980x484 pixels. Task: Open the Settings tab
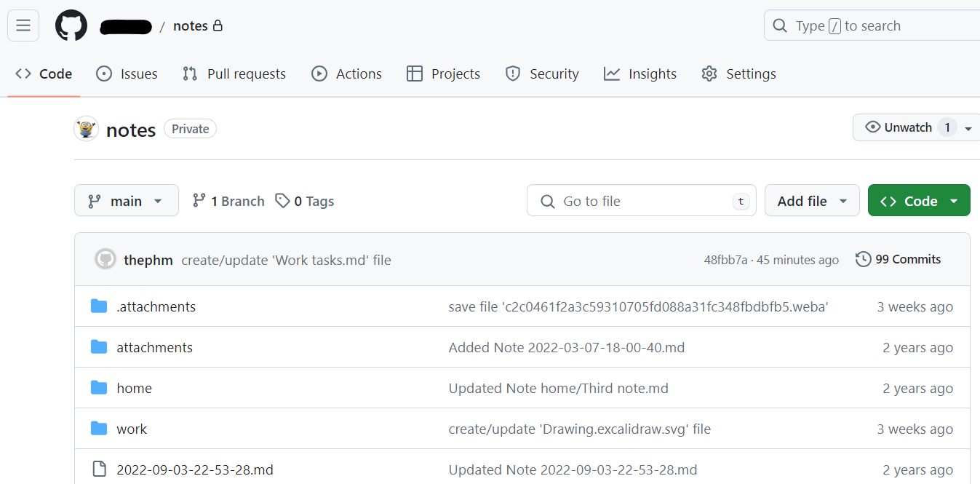click(738, 74)
